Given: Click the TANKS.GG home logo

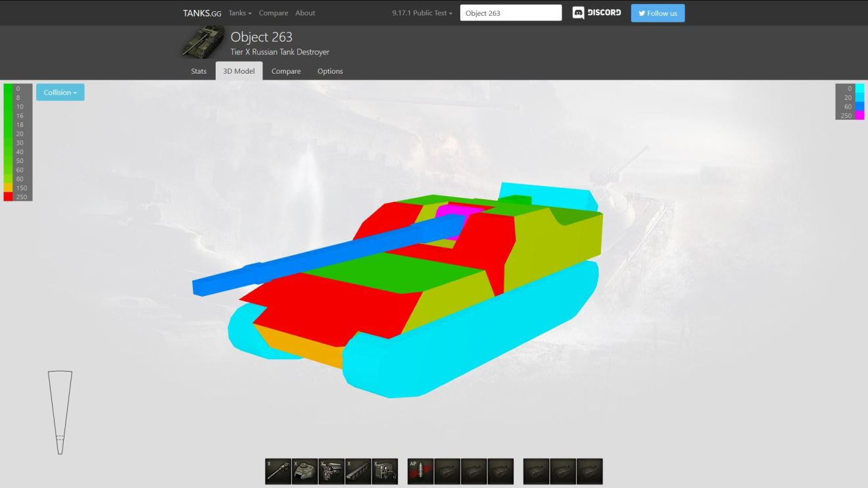Looking at the screenshot, I should point(202,13).
